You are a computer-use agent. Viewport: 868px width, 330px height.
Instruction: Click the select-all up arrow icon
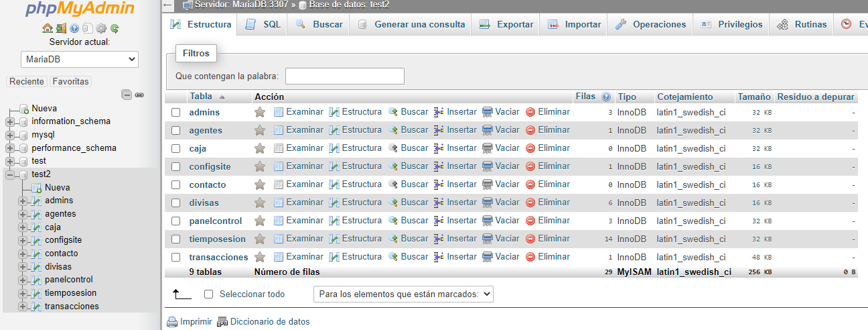182,294
